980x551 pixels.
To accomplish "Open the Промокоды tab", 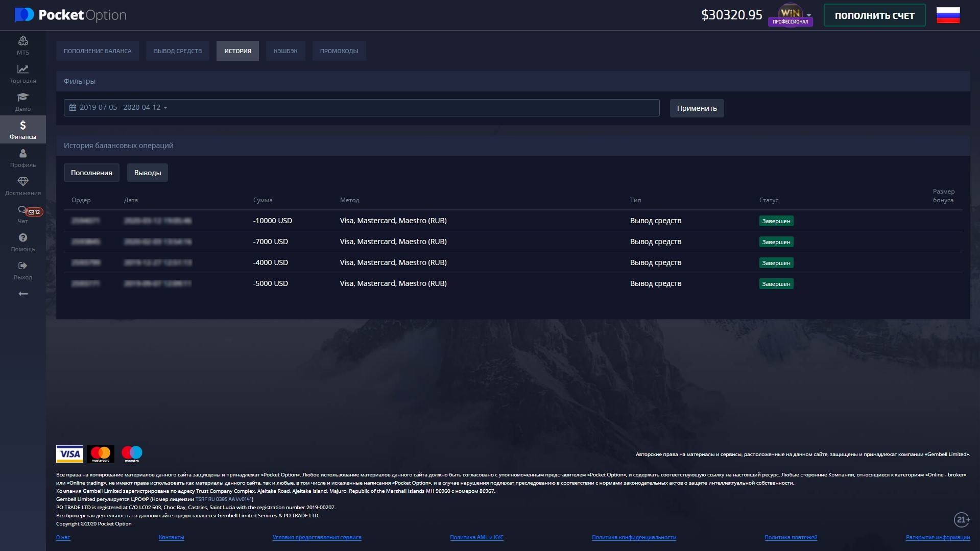I will [339, 51].
